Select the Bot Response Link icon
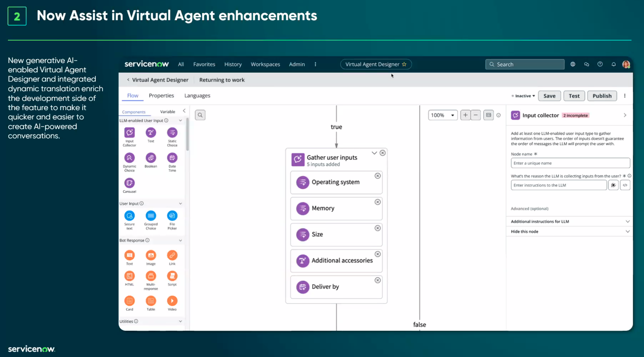 172,255
